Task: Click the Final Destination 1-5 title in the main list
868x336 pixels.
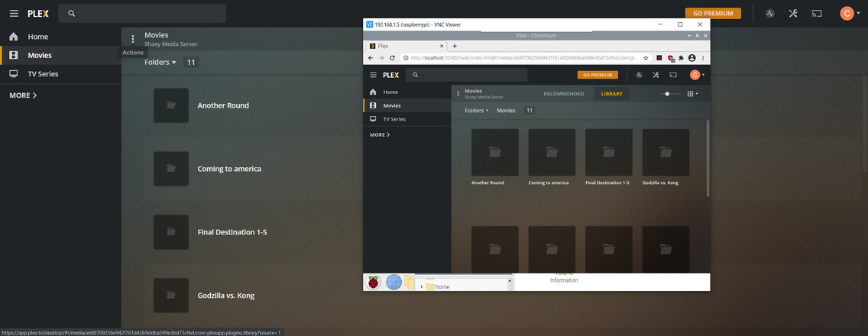Action: pyautogui.click(x=232, y=232)
